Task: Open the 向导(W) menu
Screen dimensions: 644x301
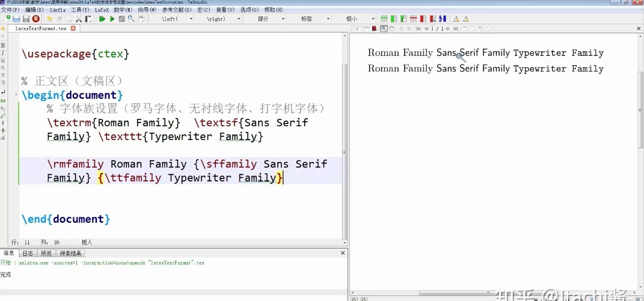Action: (147, 10)
